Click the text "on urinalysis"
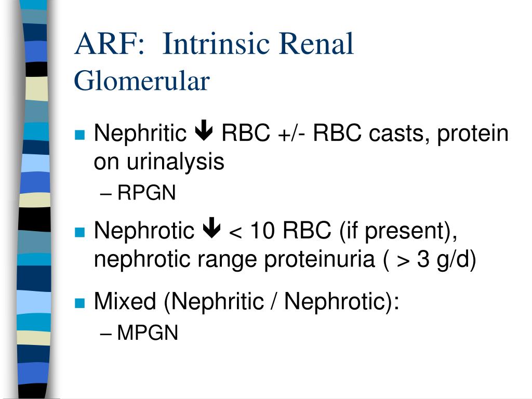The image size is (532, 399). [x=159, y=162]
